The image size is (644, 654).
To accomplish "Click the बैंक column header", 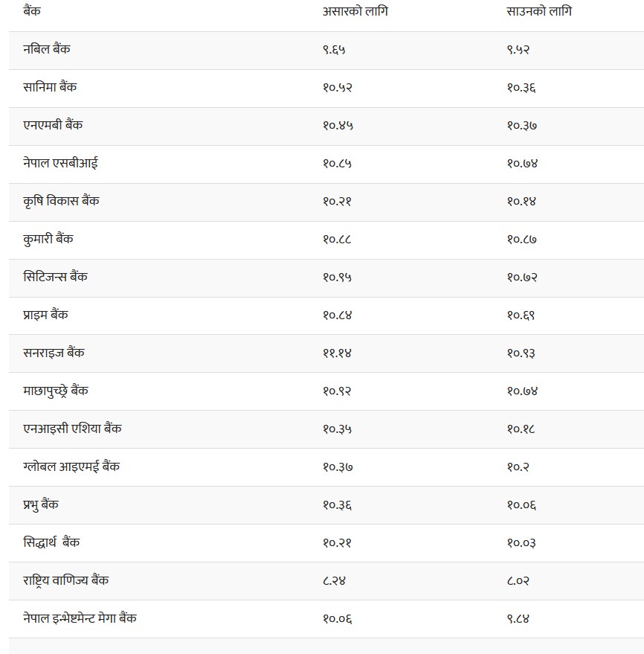I will [x=32, y=12].
